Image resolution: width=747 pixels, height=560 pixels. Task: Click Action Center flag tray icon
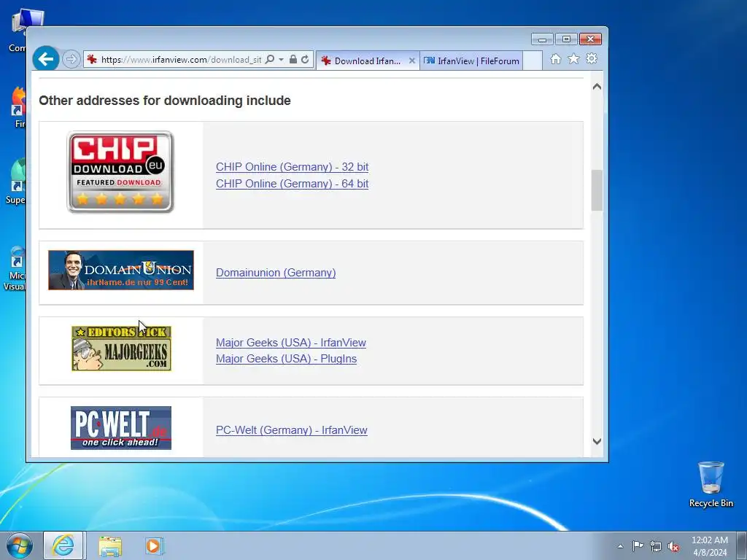638,546
